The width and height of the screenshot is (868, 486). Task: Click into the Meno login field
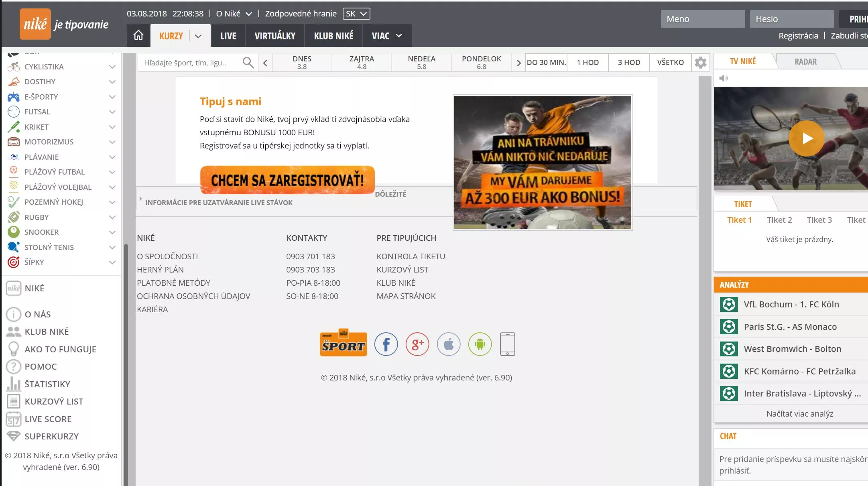(x=703, y=19)
